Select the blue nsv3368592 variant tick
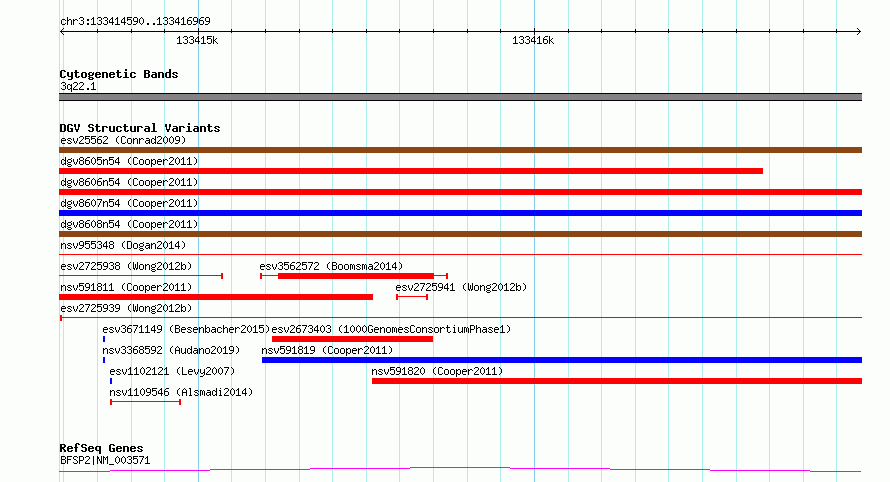 click(104, 360)
